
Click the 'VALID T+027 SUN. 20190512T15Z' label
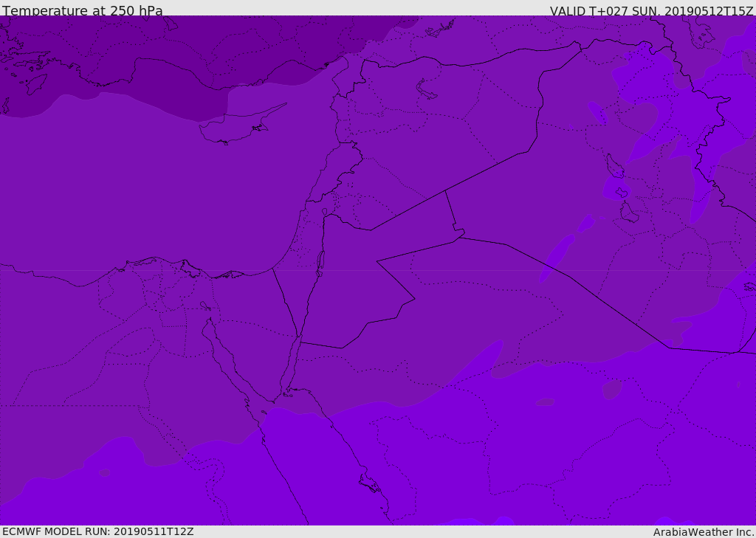(x=651, y=10)
